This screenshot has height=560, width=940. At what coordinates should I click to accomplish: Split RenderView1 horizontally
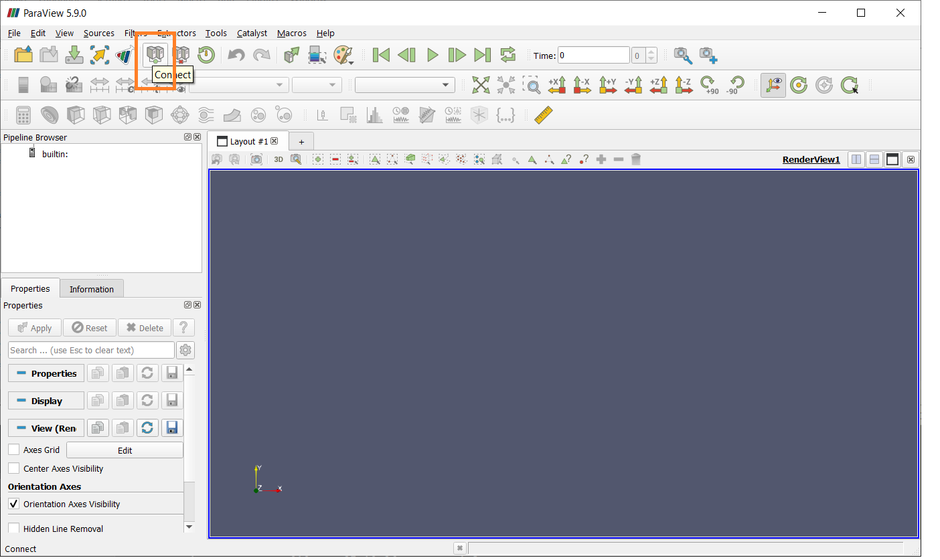pos(856,159)
